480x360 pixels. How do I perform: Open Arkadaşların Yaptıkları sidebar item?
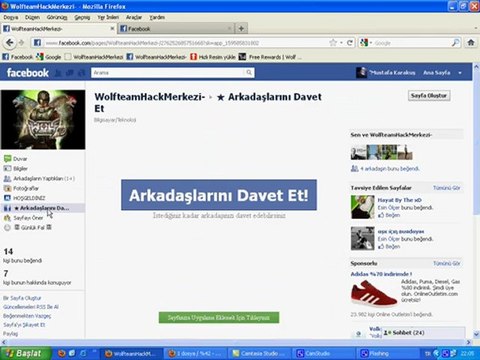tap(39, 178)
